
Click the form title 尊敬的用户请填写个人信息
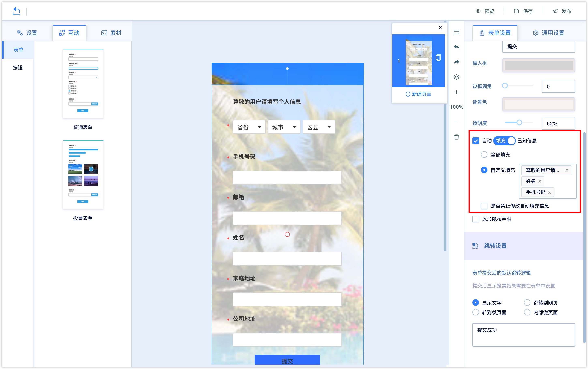click(267, 102)
